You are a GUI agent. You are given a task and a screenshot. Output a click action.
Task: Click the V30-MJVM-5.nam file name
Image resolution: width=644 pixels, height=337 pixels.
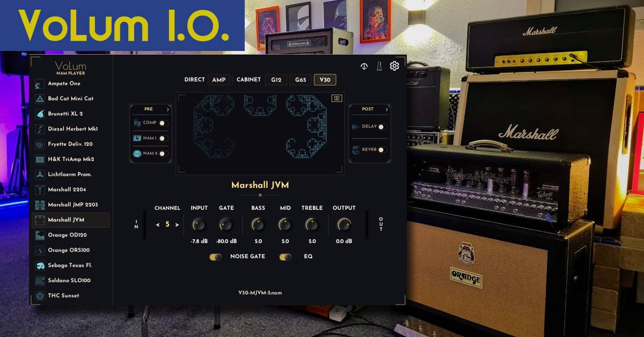click(x=260, y=293)
